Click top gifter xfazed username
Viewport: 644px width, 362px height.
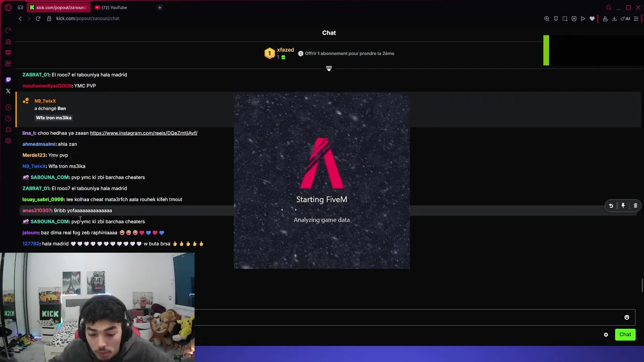coord(285,50)
